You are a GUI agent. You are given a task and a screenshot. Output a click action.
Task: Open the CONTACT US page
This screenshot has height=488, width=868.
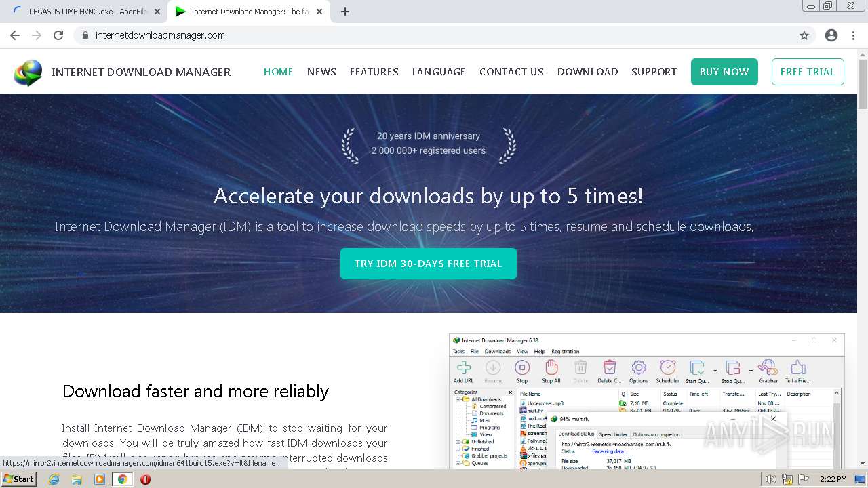click(511, 72)
